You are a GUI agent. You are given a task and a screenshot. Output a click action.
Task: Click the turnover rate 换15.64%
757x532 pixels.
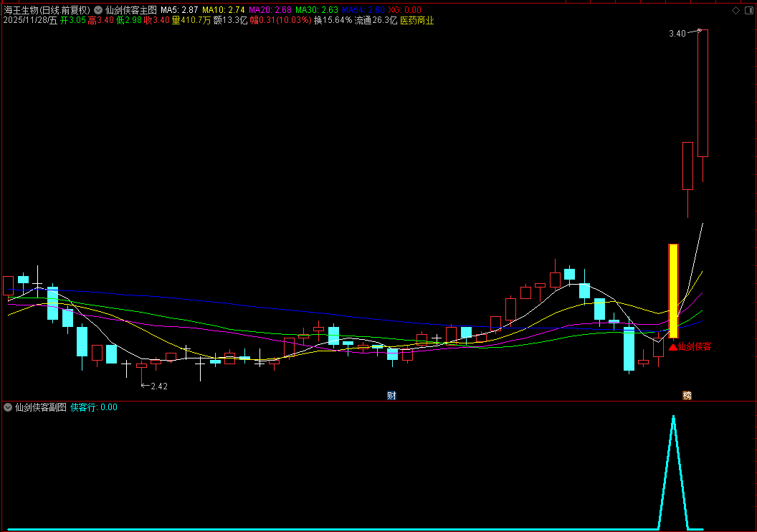pyautogui.click(x=333, y=20)
